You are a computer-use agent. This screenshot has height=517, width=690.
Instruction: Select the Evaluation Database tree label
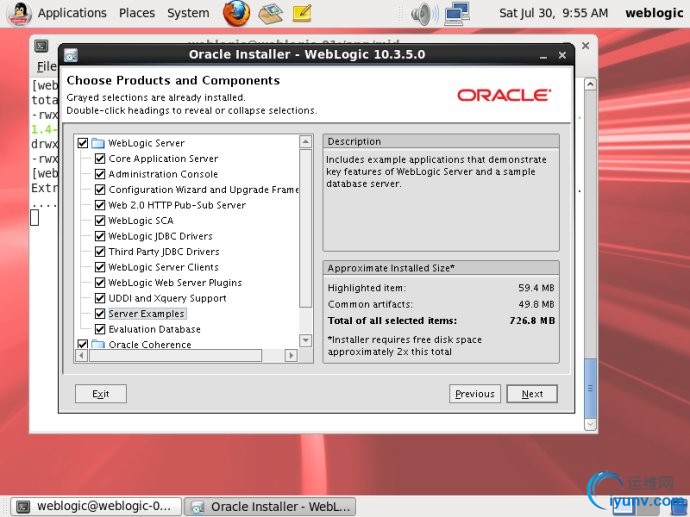click(154, 329)
